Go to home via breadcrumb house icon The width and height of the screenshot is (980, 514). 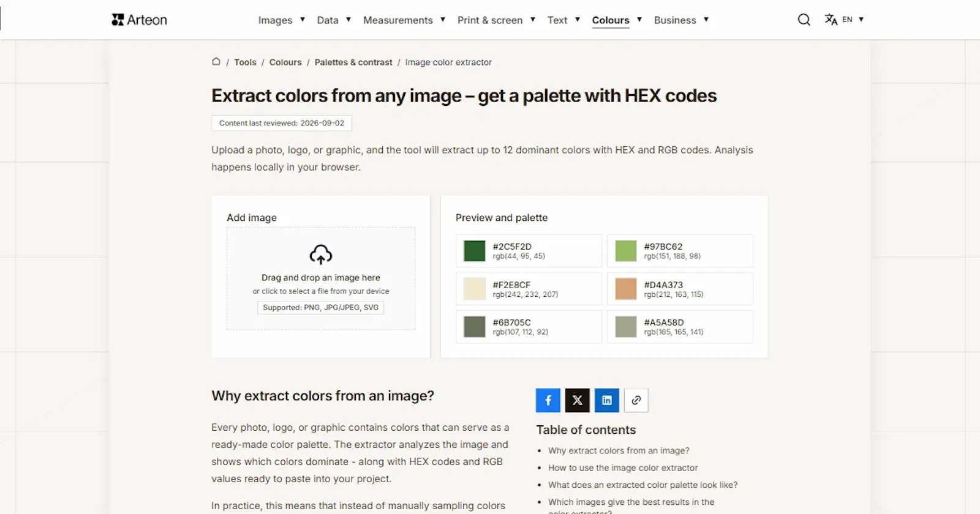[x=216, y=62]
